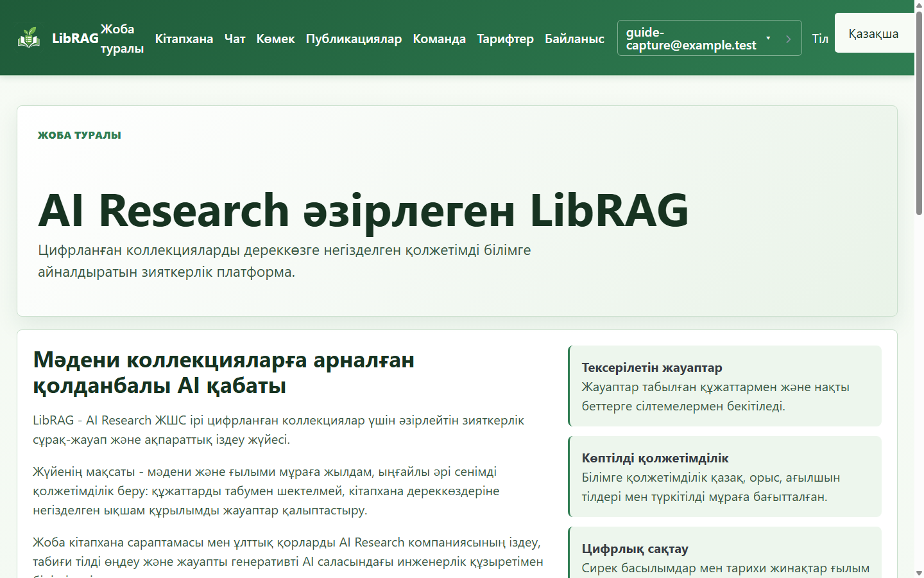Open the Байланыс contact link
The height and width of the screenshot is (578, 924).
coord(575,39)
